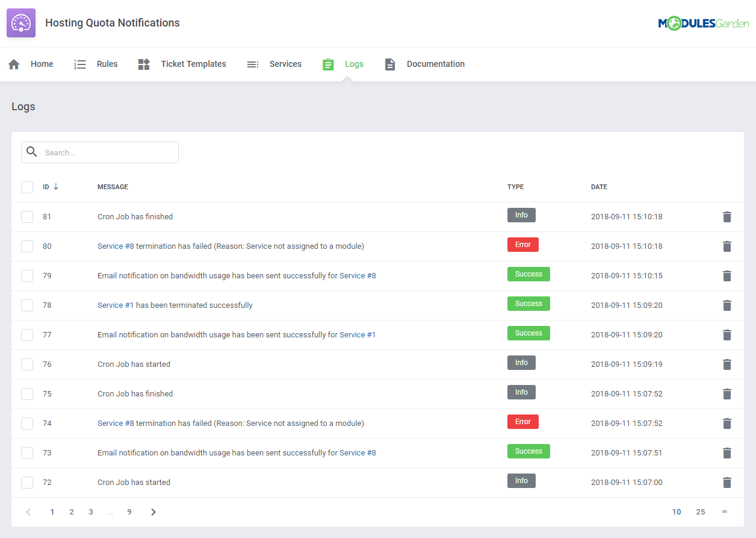Click date 2018-09-11 15:07:00
This screenshot has width=756, height=538.
tap(627, 483)
